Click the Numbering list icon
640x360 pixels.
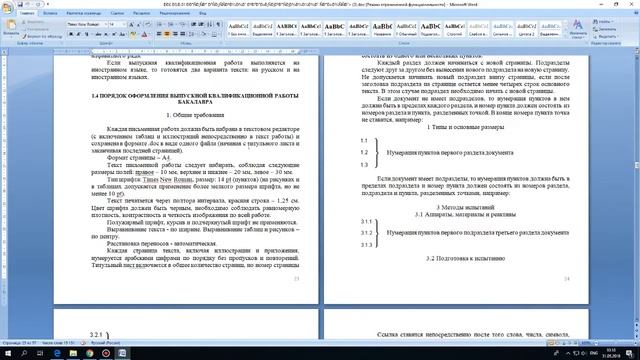171,24
